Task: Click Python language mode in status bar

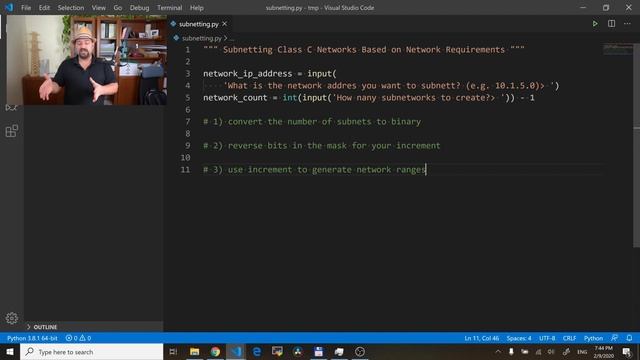Action: (x=593, y=338)
